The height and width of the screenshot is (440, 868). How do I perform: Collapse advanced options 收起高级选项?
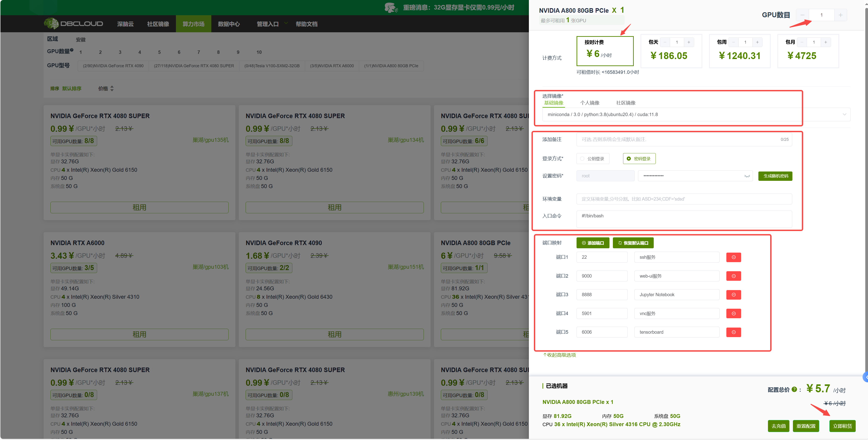(x=559, y=355)
